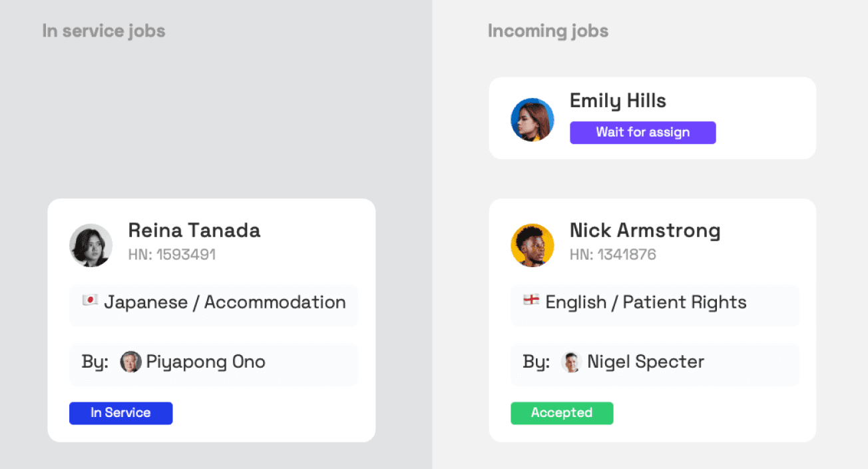868x469 pixels.
Task: Select the Incoming jobs heading
Action: (548, 31)
